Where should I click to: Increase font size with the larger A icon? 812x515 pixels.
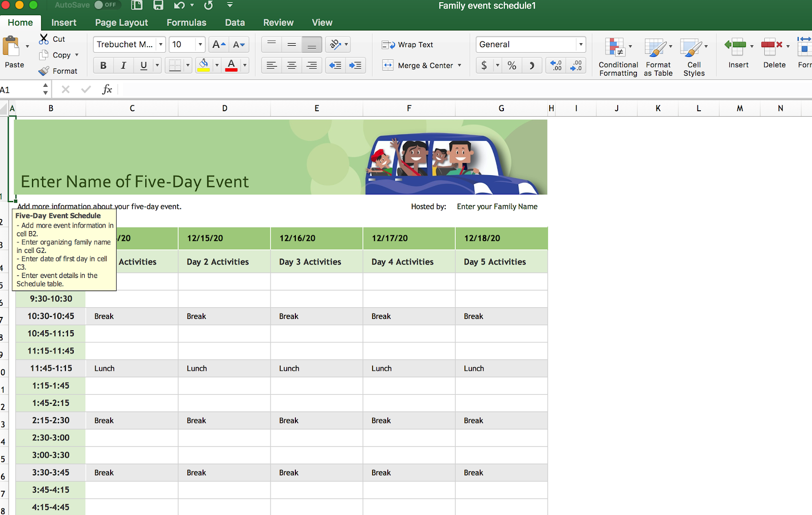(219, 45)
